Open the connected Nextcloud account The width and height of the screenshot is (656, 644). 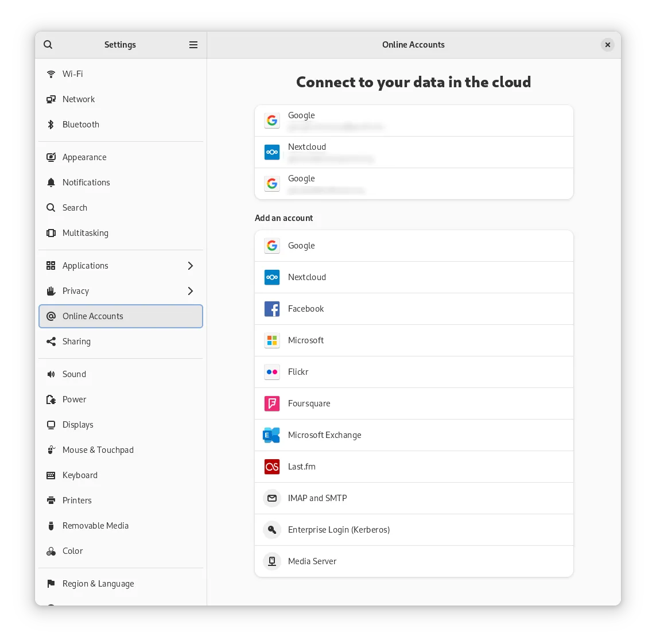point(413,152)
